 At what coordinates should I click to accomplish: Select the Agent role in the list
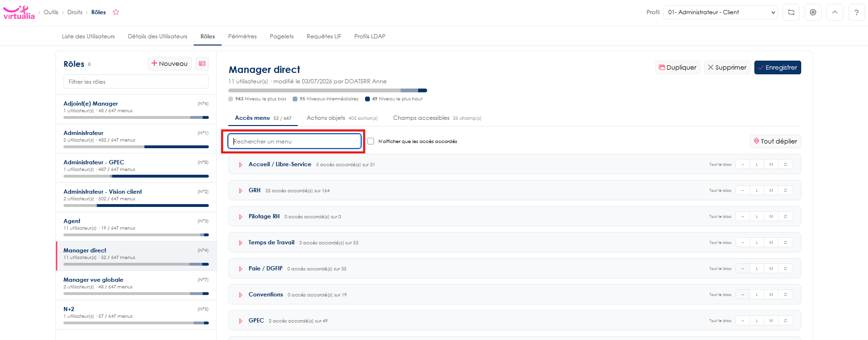[136, 227]
